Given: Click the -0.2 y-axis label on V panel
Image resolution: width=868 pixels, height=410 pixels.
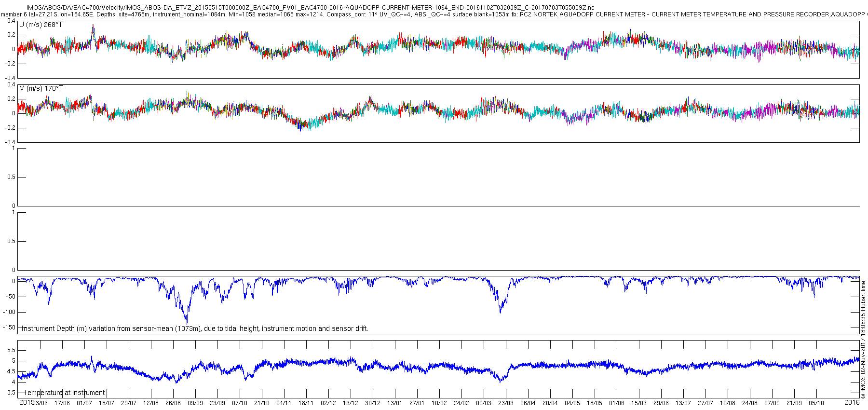Looking at the screenshot, I should [10, 128].
